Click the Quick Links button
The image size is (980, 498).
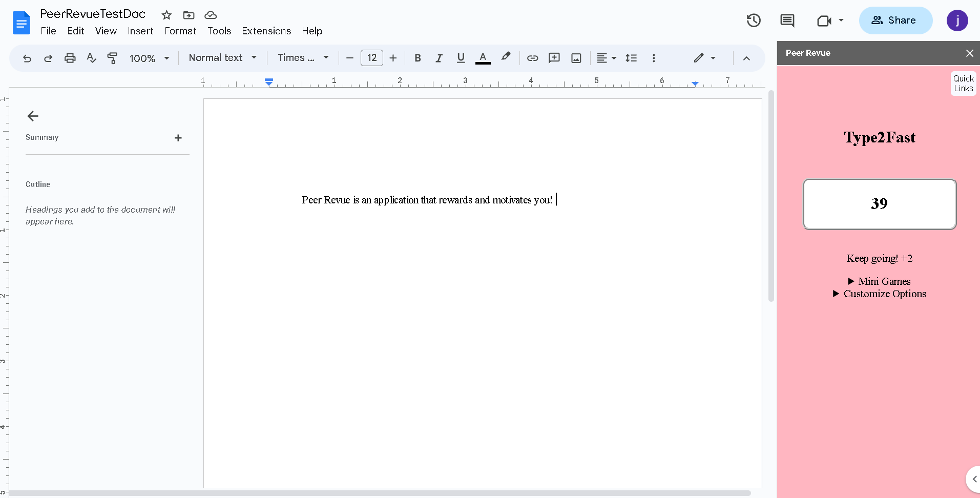coord(963,84)
